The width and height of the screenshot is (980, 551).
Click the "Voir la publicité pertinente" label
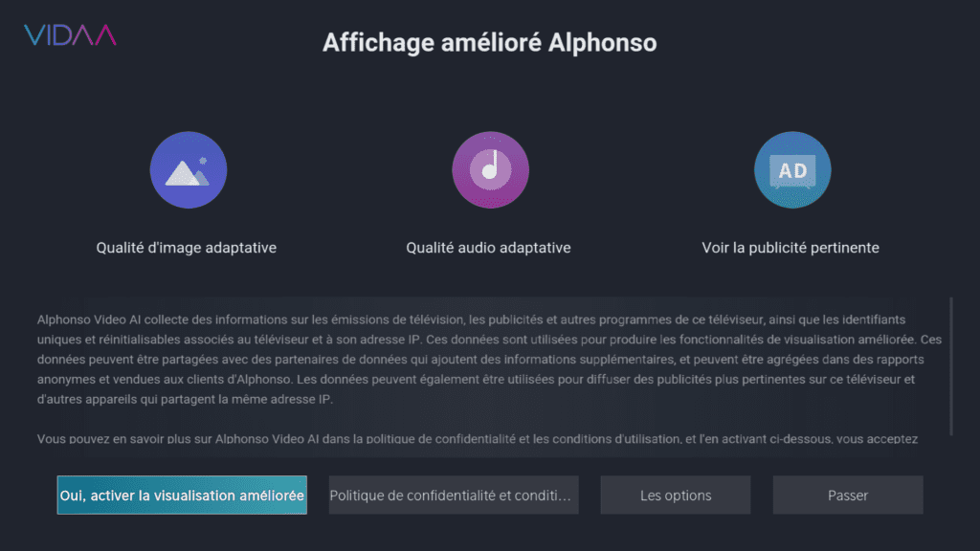click(790, 248)
